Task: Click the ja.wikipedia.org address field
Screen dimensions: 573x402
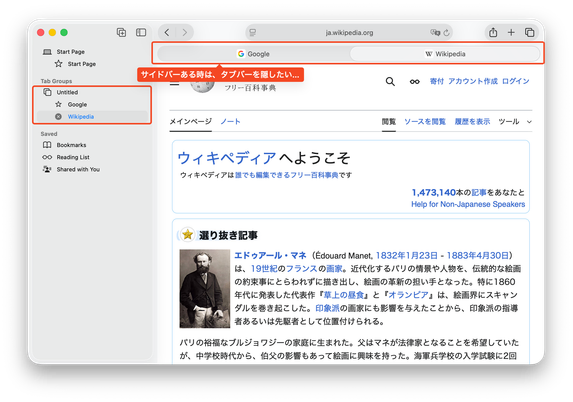Action: coord(349,33)
